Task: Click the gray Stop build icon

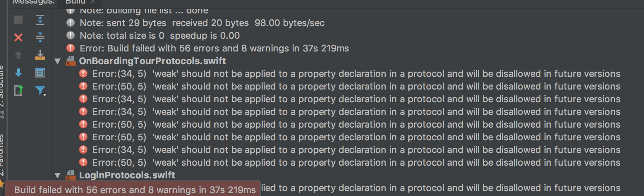Action: (x=18, y=20)
